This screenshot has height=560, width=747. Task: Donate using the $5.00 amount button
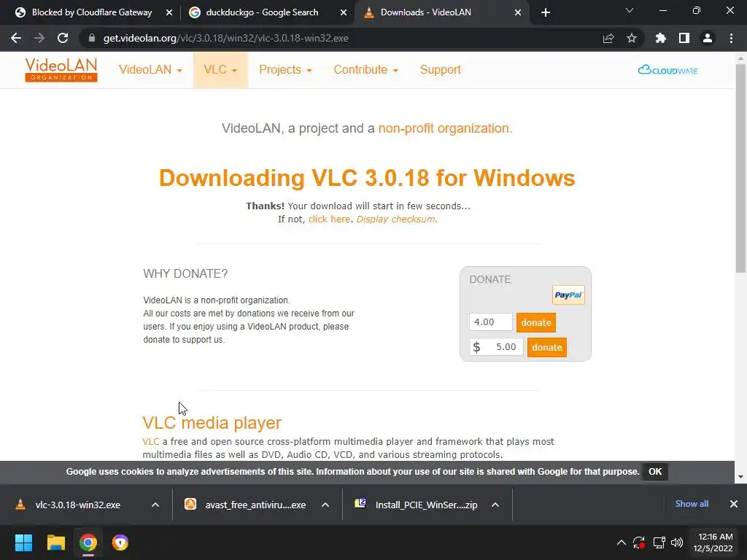(x=547, y=347)
